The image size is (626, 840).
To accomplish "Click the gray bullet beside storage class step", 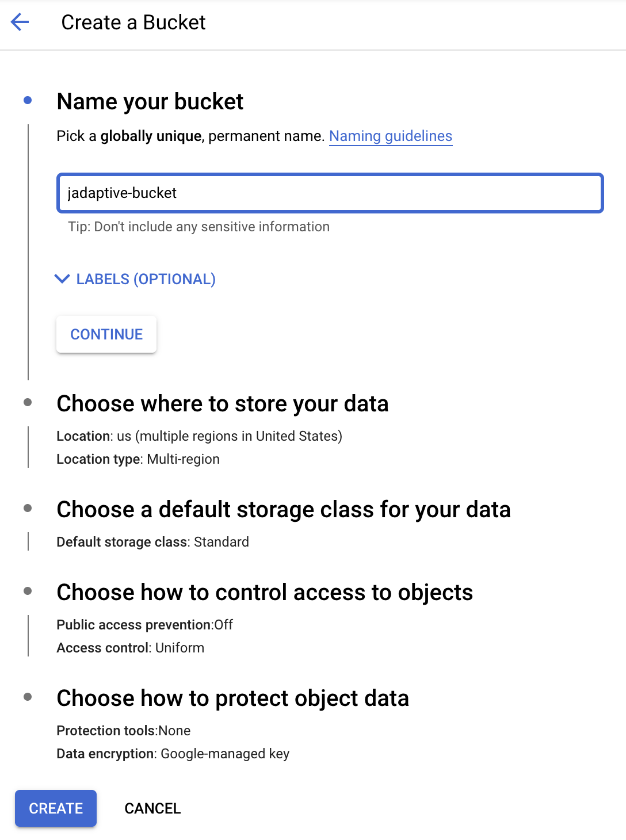I will 28,508.
